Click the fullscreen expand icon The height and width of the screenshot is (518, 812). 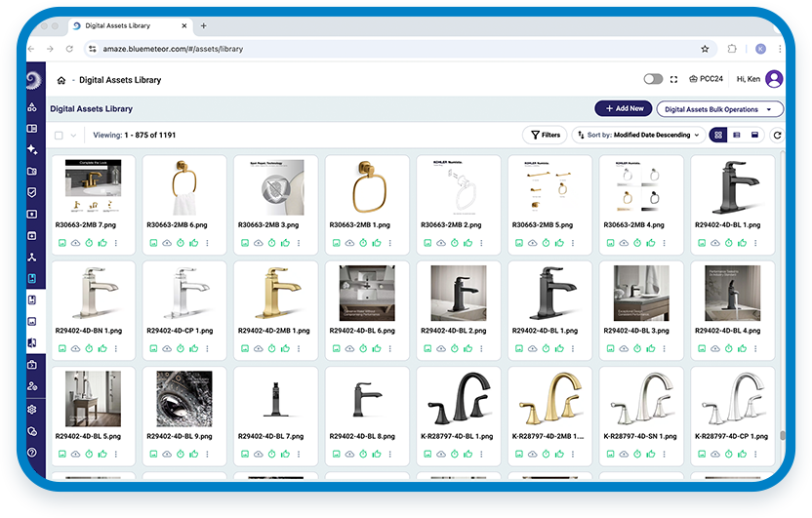pyautogui.click(x=673, y=79)
